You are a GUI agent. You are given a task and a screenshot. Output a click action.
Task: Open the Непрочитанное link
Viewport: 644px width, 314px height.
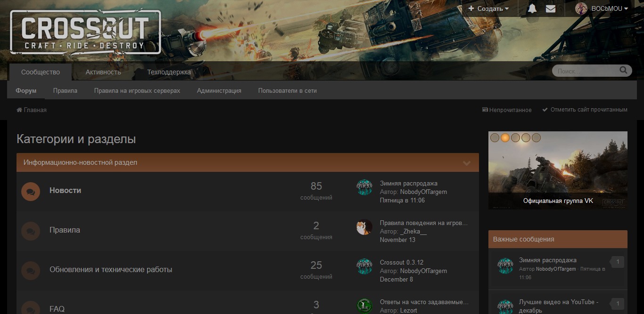tap(507, 110)
